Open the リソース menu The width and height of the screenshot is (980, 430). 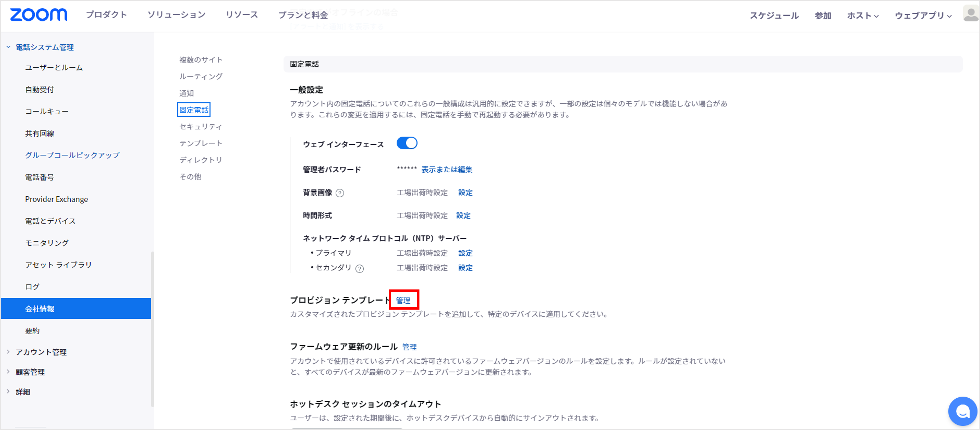[242, 15]
